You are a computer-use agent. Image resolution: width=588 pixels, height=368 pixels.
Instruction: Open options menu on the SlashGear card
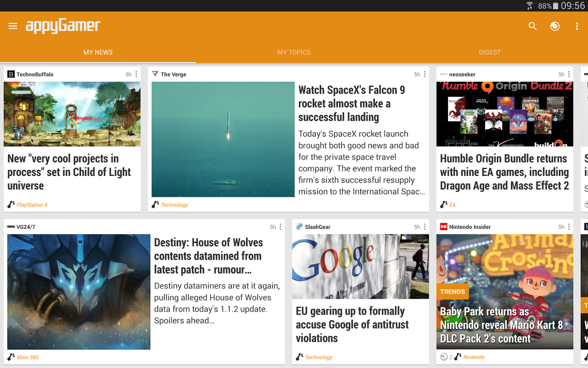tap(425, 227)
